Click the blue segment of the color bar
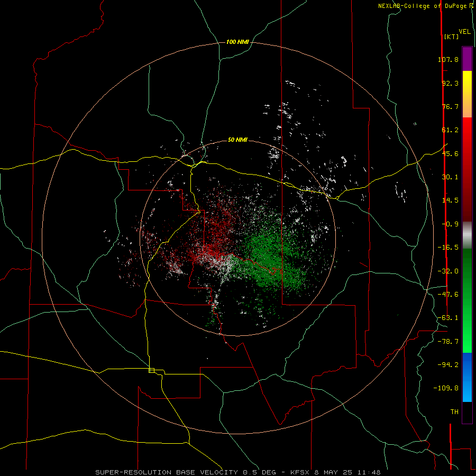The width and height of the screenshot is (476, 476). (x=467, y=377)
